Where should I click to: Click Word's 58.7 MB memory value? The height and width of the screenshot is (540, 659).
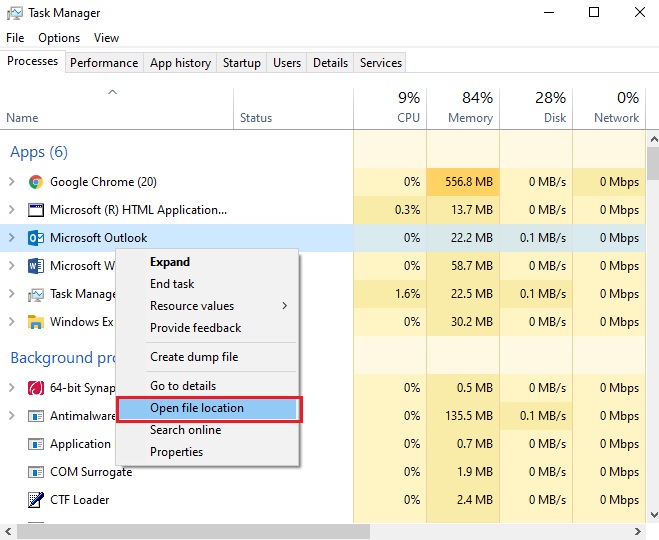472,266
